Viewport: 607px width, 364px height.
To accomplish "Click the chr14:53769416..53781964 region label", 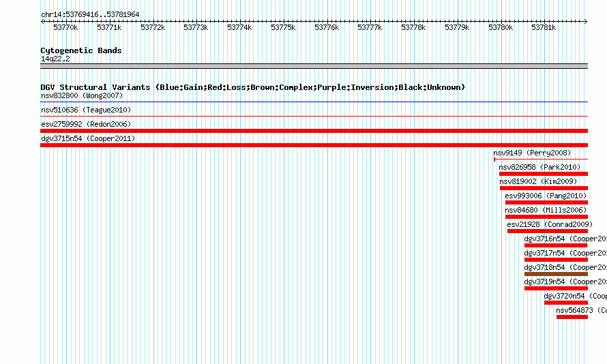I will (90, 15).
